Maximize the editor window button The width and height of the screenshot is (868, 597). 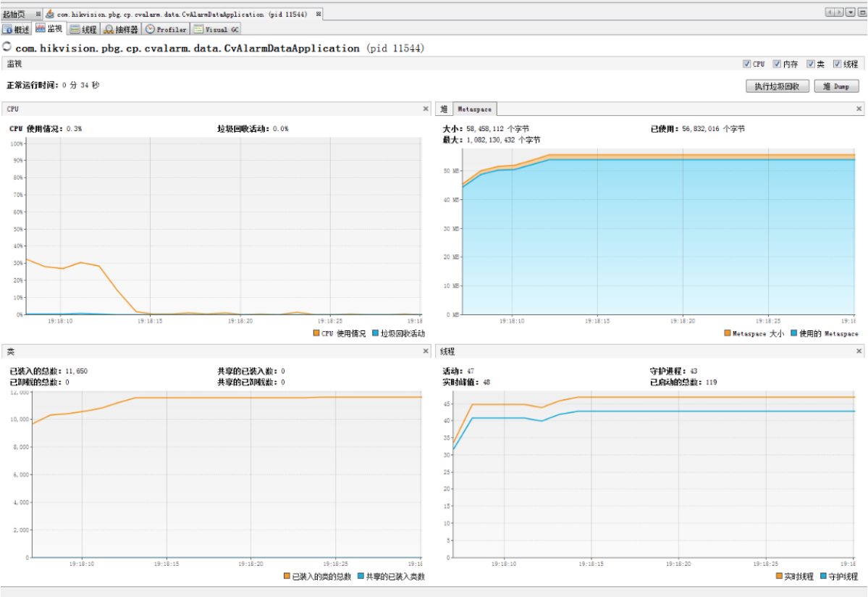pyautogui.click(x=862, y=12)
